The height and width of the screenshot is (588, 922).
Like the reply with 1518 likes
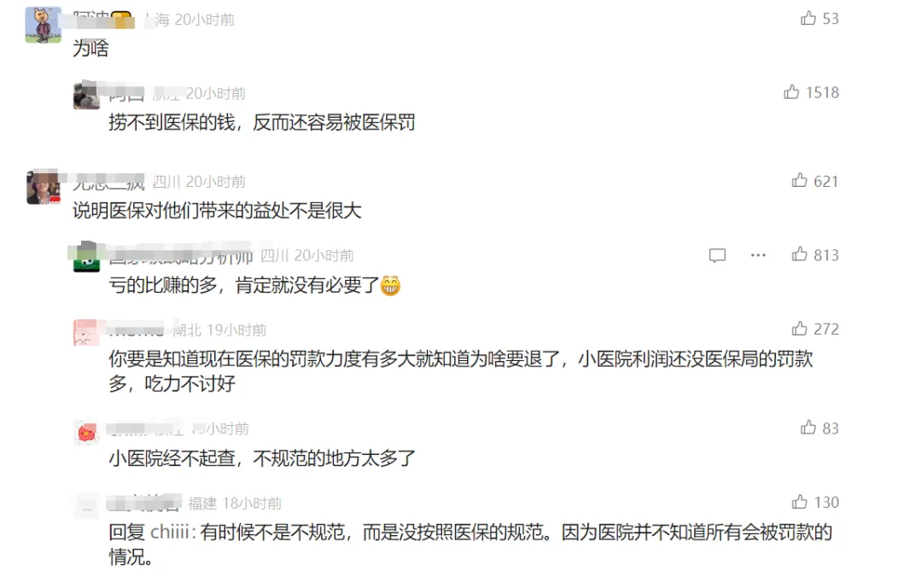791,91
